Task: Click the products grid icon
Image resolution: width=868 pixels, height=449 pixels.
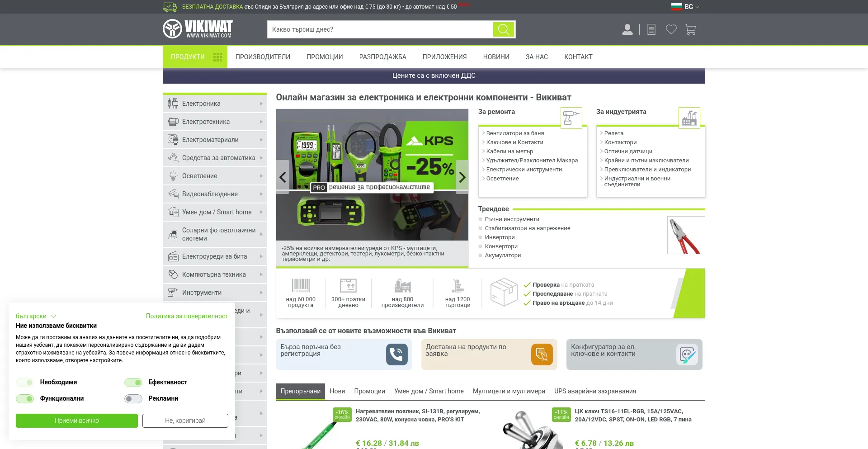Action: tap(217, 57)
